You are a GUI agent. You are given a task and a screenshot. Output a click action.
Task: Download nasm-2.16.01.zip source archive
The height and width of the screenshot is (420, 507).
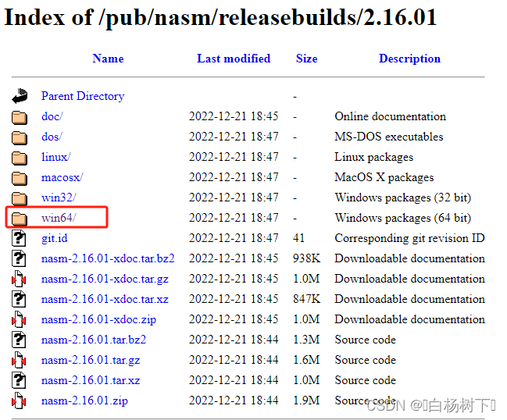(84, 401)
